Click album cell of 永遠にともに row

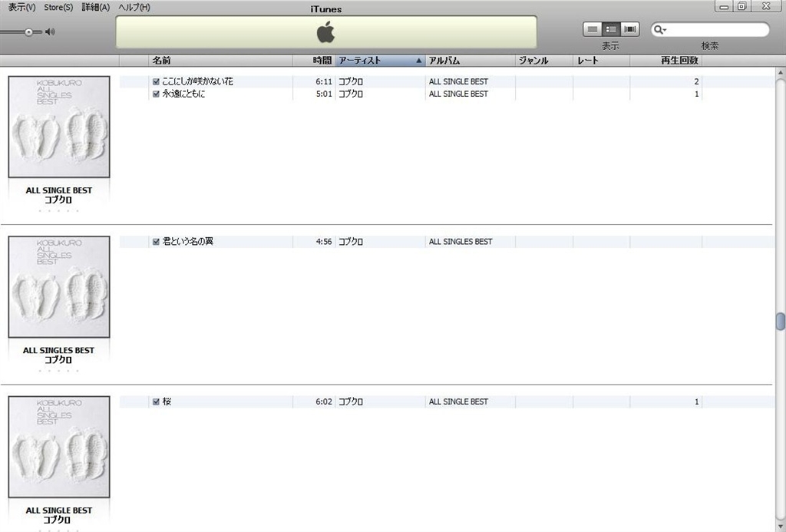coord(458,94)
